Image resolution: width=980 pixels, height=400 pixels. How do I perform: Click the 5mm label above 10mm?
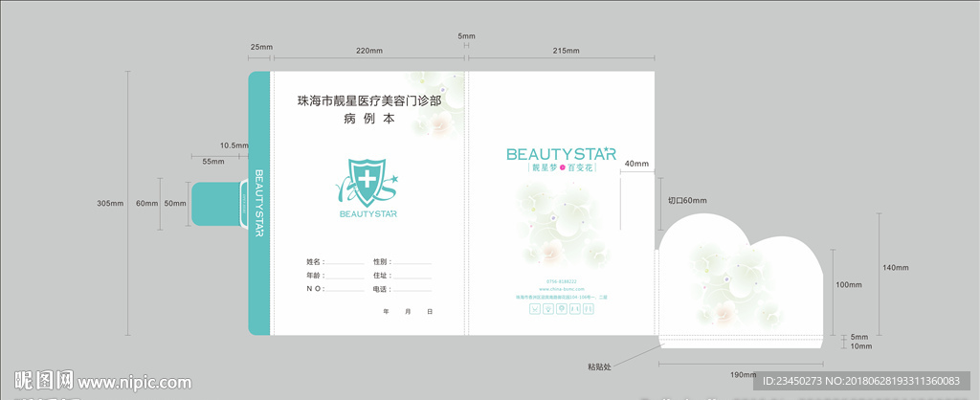pos(859,337)
